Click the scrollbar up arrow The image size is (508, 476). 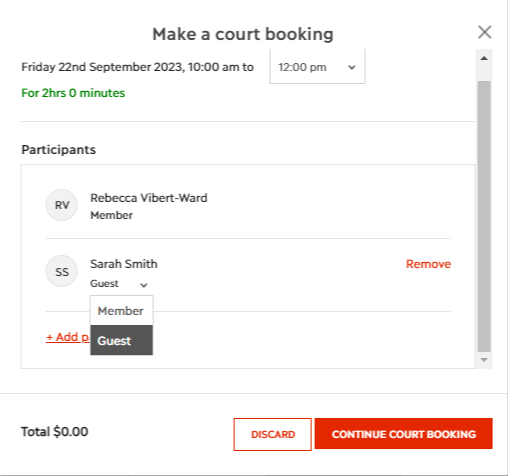click(484, 59)
